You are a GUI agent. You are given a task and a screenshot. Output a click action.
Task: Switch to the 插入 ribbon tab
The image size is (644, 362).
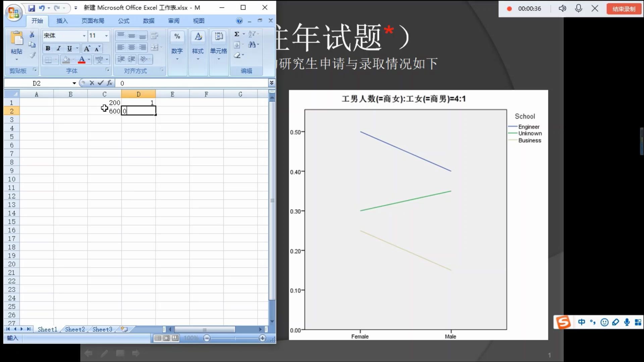click(x=62, y=21)
